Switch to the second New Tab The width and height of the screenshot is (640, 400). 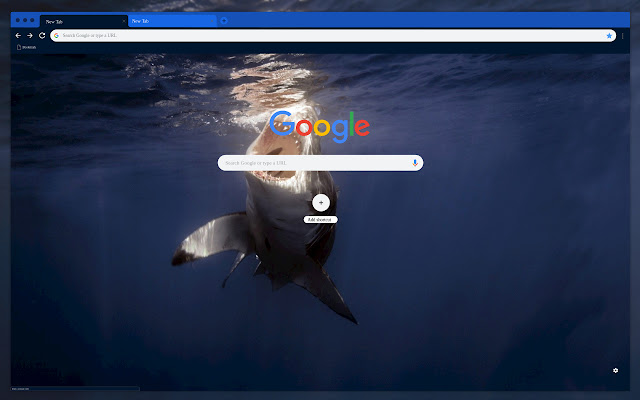172,21
